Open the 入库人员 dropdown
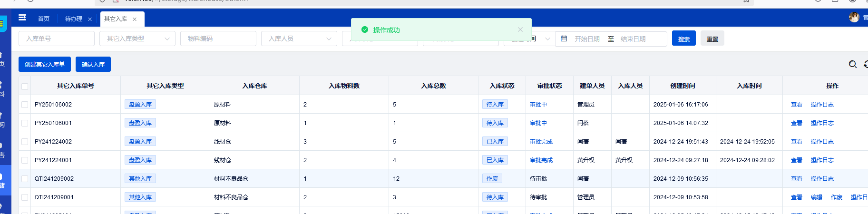 (x=299, y=39)
